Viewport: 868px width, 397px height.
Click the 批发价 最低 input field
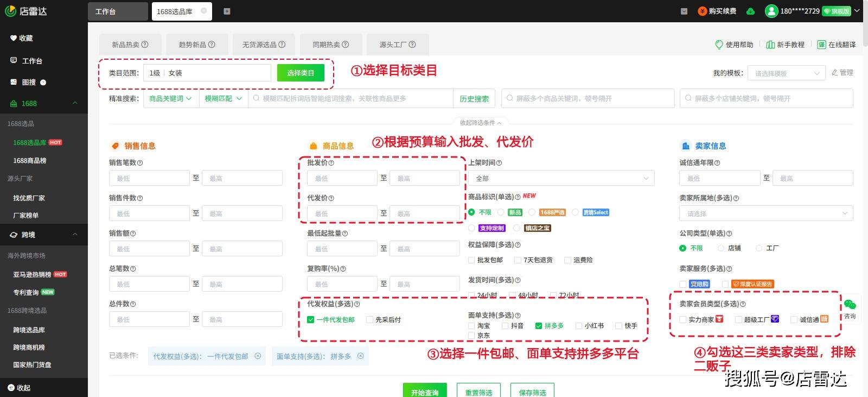tap(342, 178)
